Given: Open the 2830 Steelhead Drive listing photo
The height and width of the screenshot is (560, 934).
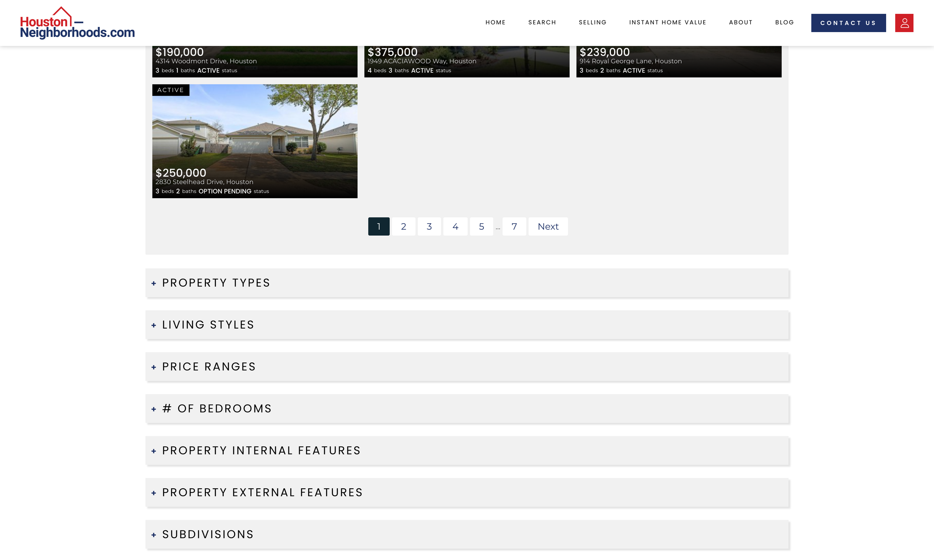Looking at the screenshot, I should 255,141.
